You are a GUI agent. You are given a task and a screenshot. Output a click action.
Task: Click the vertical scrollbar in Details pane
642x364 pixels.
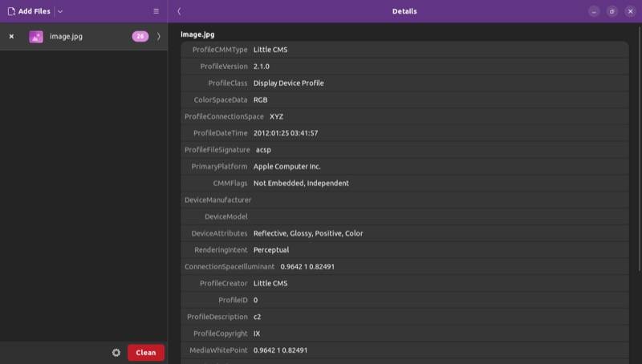[639, 148]
